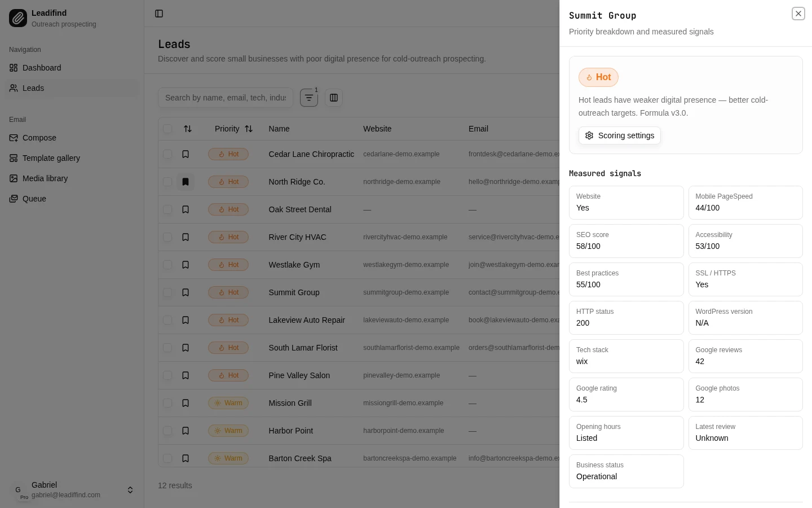Check River City HVAC row checkbox
812x508 pixels.
167,237
